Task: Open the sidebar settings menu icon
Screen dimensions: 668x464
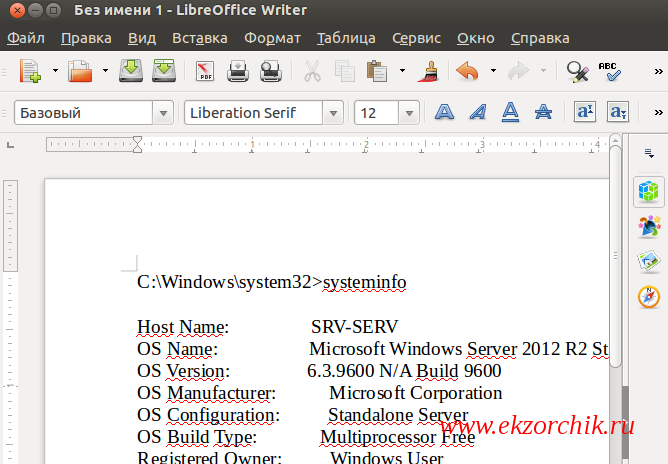Action: tap(649, 153)
